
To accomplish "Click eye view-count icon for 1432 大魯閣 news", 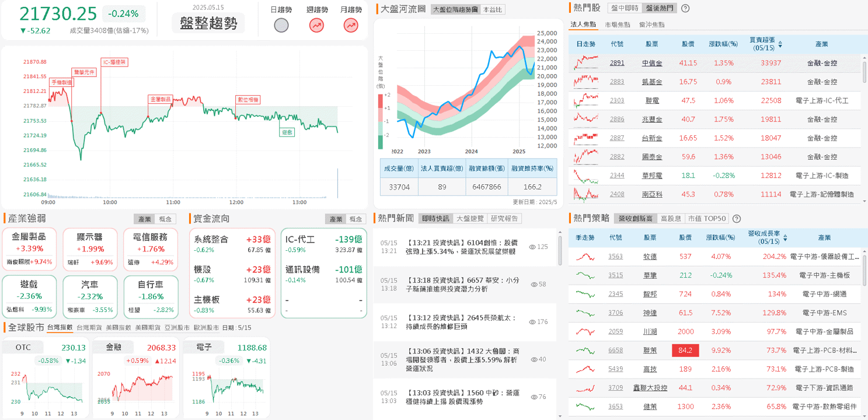I will (x=534, y=359).
